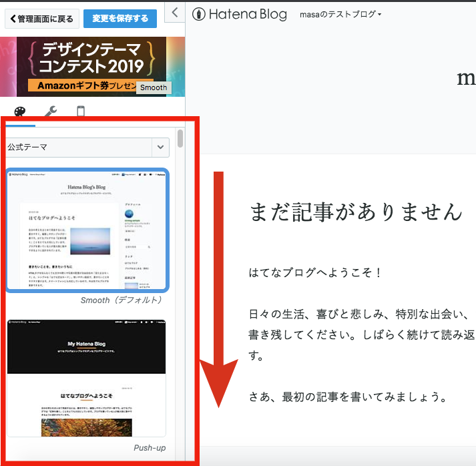Screen dimensions: 476x466
Task: Click the Smooth（デフォルト） theme label
Action: [121, 300]
